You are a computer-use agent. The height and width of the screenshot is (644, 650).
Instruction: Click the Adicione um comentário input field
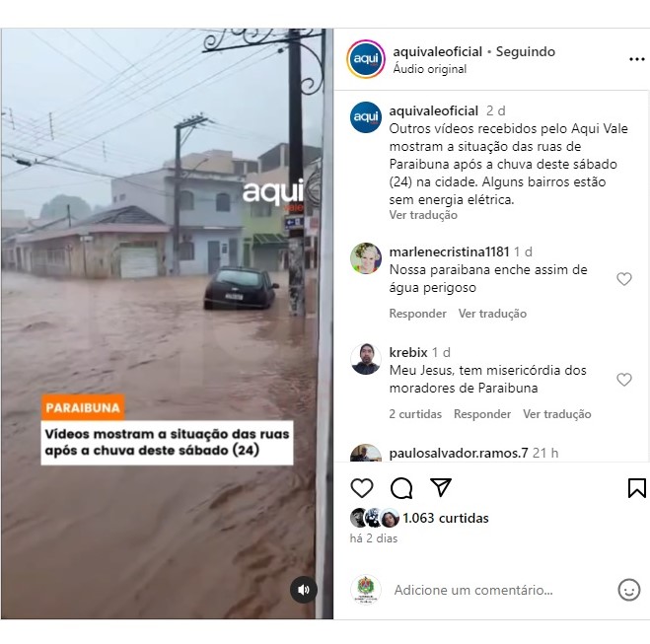[473, 590]
